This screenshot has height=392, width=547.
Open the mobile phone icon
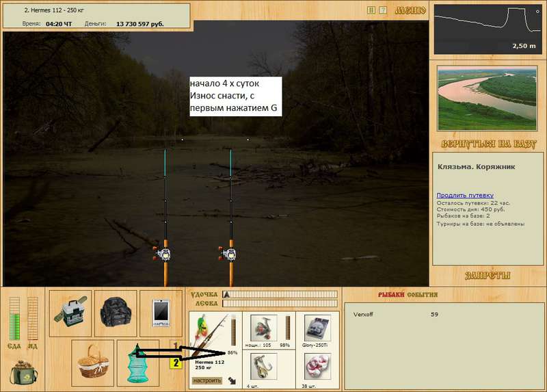pyautogui.click(x=161, y=313)
